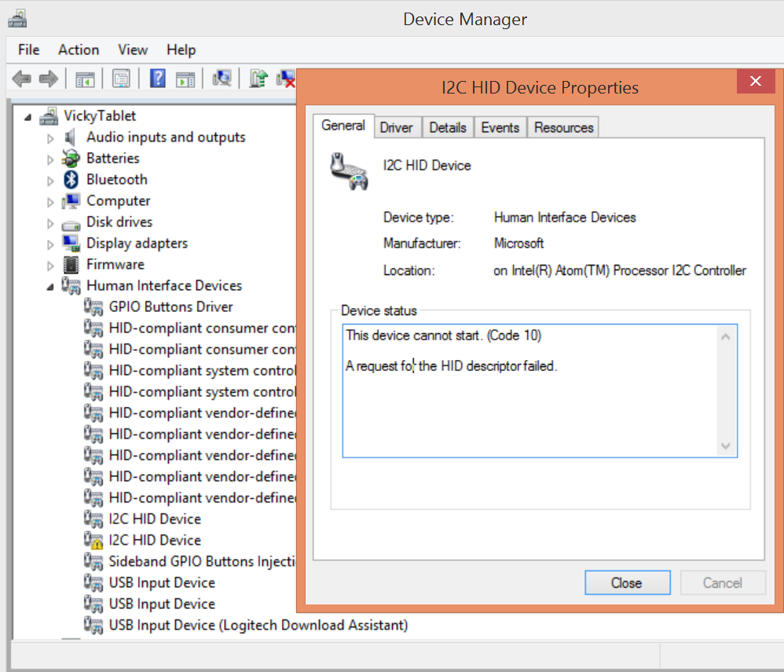784x672 pixels.
Task: Click Update Driver Software toolbar icon
Action: 258,79
